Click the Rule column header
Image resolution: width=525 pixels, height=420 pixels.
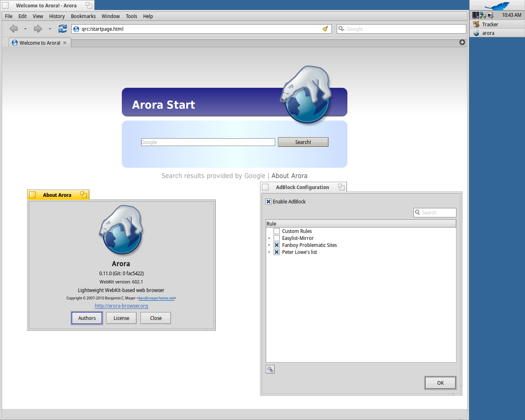361,224
